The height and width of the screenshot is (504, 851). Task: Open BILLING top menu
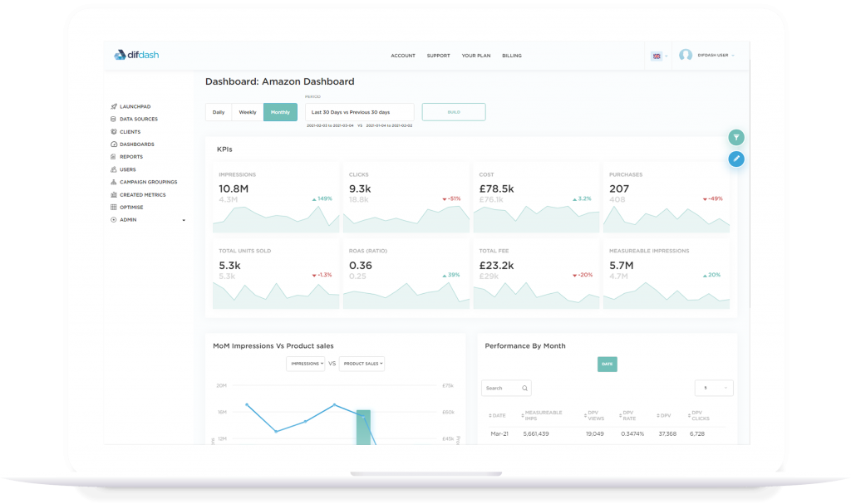click(512, 56)
